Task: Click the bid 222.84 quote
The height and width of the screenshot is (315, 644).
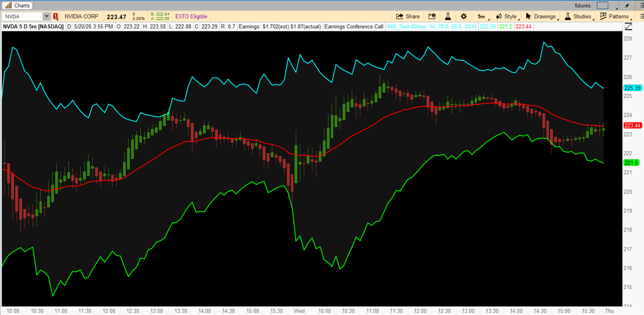Action: [160, 14]
